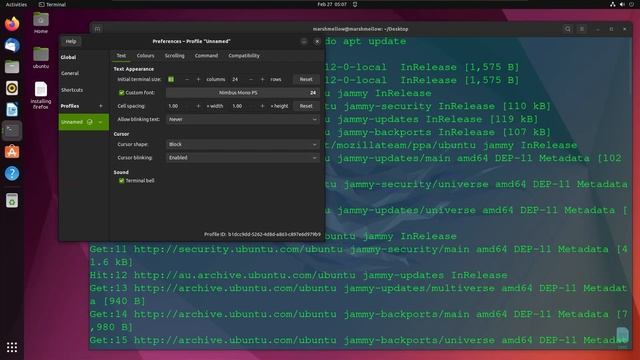Select the Home folder on the desktop

click(x=41, y=23)
